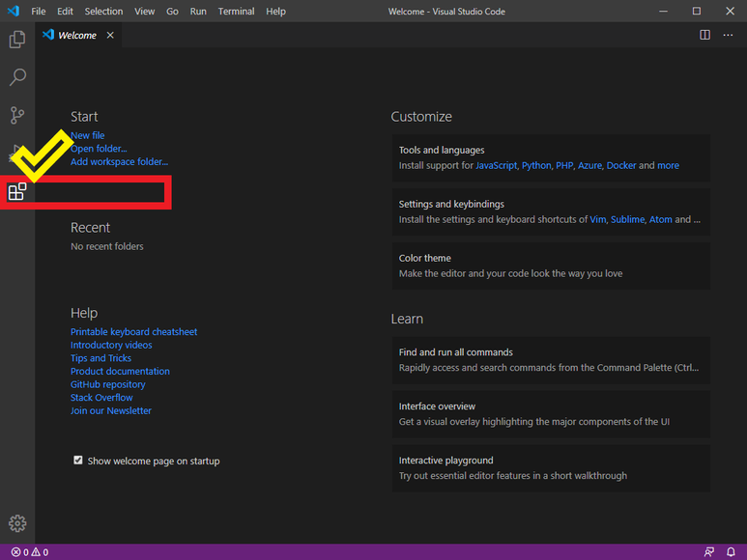Image resolution: width=747 pixels, height=560 pixels.
Task: Click the VS Code logo in title bar
Action: click(x=14, y=11)
